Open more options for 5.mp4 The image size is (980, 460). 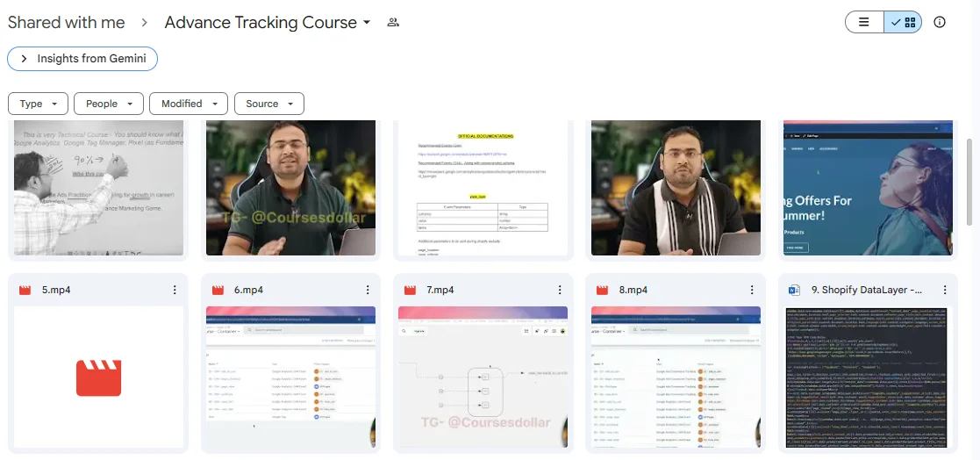click(x=174, y=291)
